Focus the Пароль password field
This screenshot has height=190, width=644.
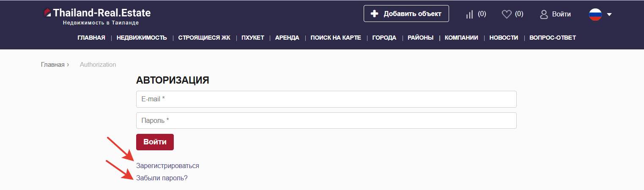click(326, 121)
